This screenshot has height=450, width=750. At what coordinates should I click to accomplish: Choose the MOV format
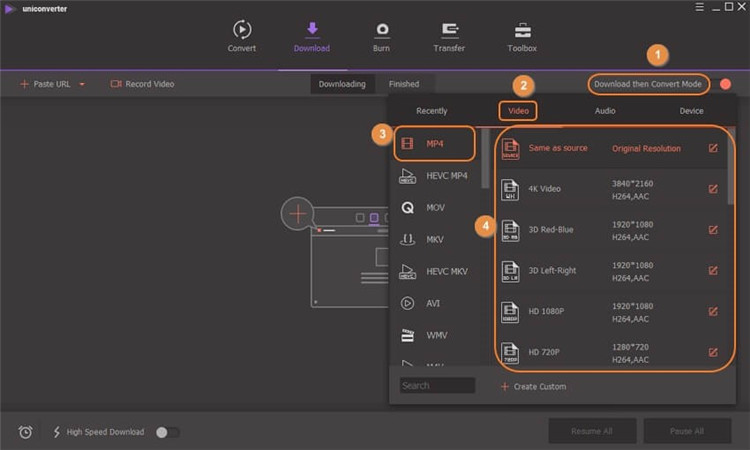tap(434, 208)
